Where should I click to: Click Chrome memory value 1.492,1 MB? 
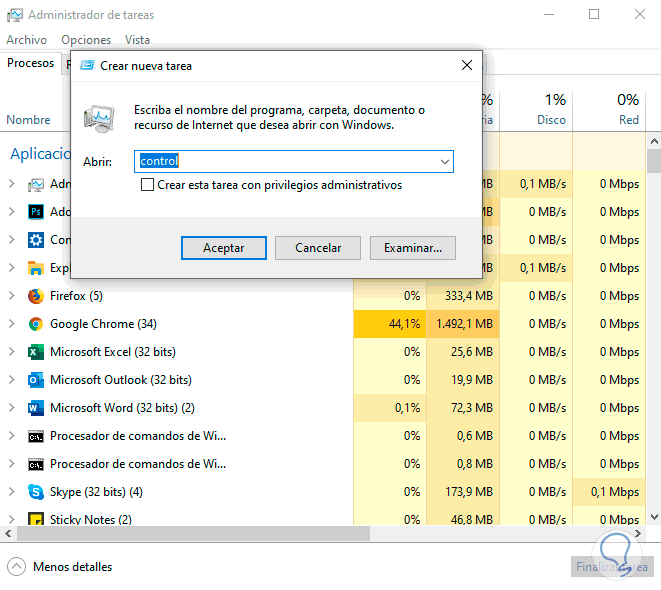pyautogui.click(x=465, y=324)
